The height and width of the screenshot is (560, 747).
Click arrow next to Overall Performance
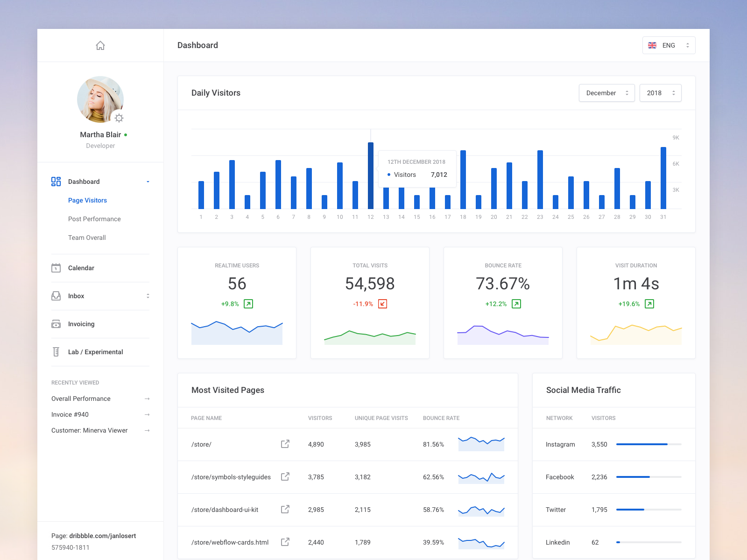click(147, 399)
